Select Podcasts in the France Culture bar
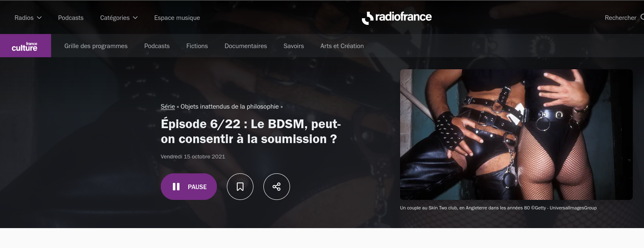 point(157,46)
